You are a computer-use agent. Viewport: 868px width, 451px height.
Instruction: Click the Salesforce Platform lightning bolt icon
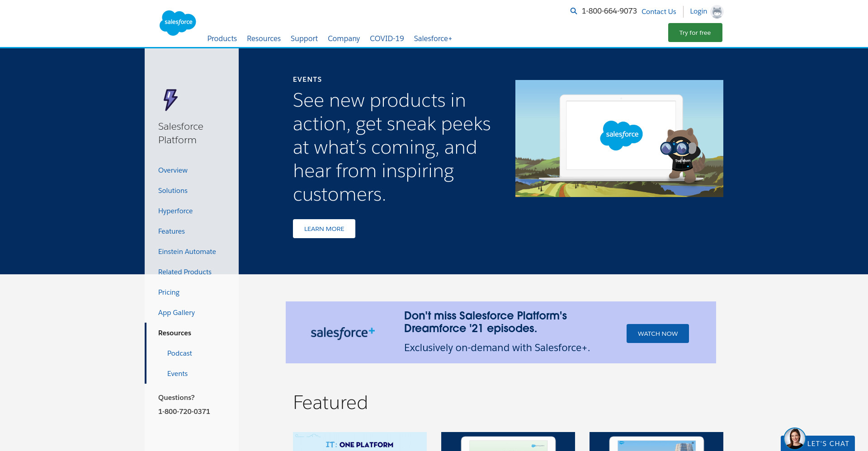click(x=170, y=100)
